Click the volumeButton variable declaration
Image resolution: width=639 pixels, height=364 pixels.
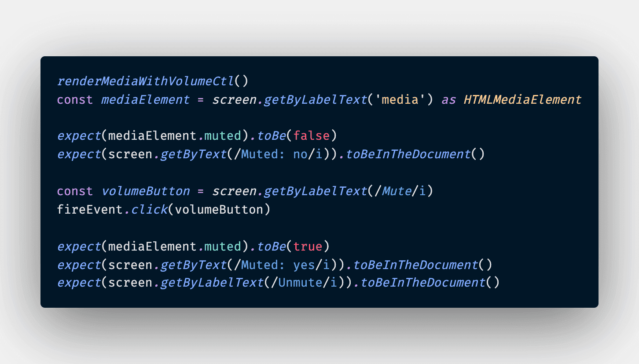pos(145,191)
